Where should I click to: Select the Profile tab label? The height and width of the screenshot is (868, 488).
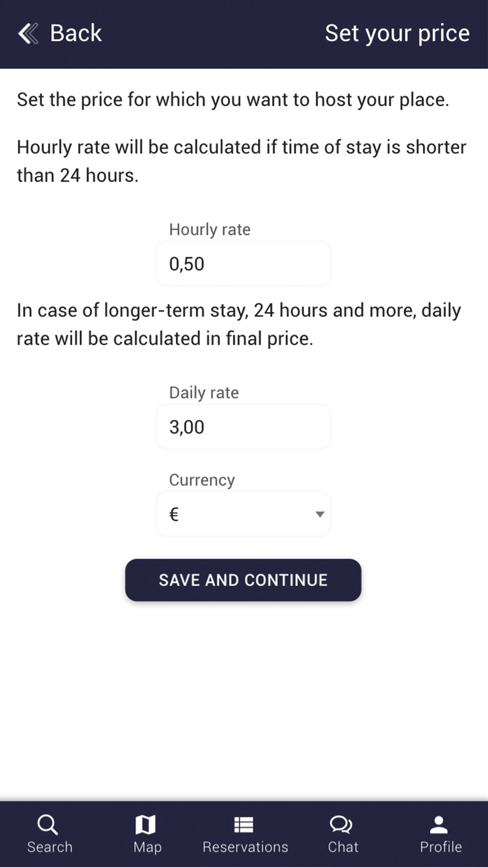pyautogui.click(x=441, y=847)
